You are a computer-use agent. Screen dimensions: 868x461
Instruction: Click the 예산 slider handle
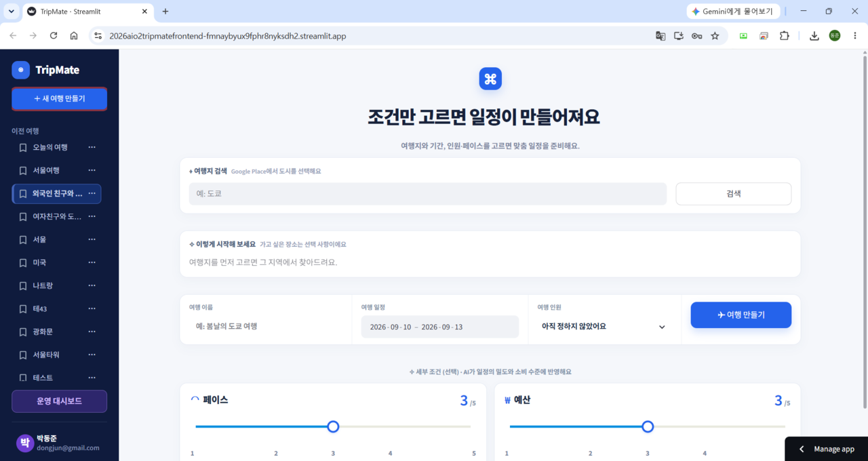click(648, 426)
